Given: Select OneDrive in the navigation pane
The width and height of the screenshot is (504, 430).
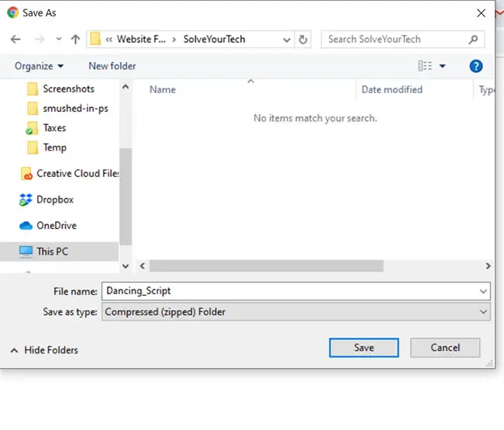Looking at the screenshot, I should (x=56, y=225).
